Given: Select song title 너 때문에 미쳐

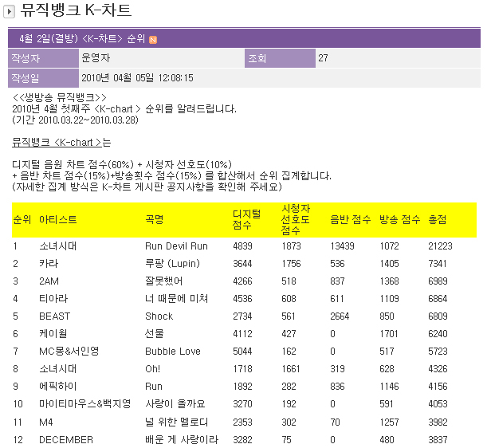Looking at the screenshot, I should tap(177, 299).
